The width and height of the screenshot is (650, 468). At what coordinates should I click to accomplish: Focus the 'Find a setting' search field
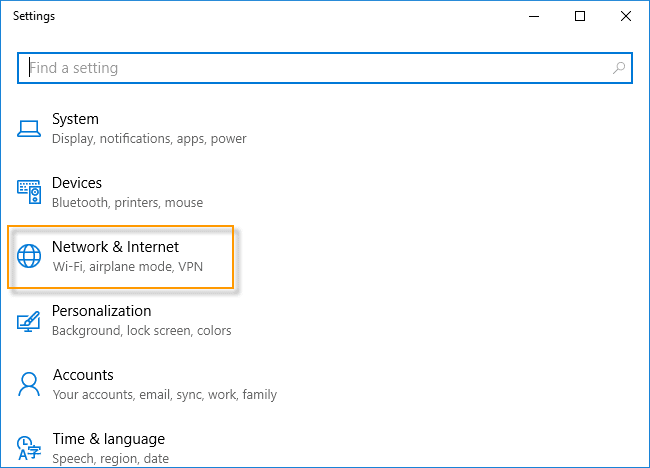[310, 68]
